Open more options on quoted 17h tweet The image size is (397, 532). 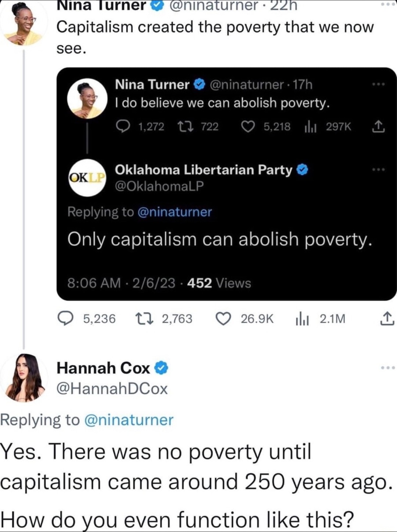coord(378,85)
